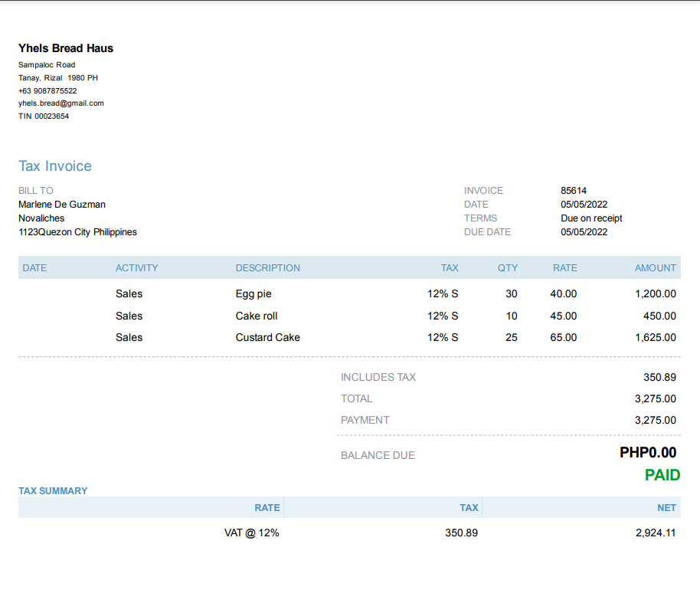Viewport: 700px width, 603px height.
Task: Select customer name Marlene De Guzman
Action: [x=62, y=205]
